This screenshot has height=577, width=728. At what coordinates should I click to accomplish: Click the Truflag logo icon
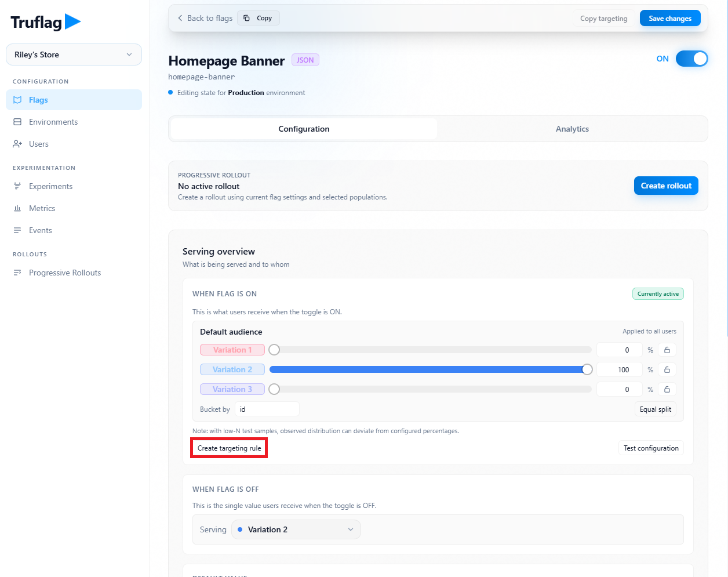[x=72, y=22]
